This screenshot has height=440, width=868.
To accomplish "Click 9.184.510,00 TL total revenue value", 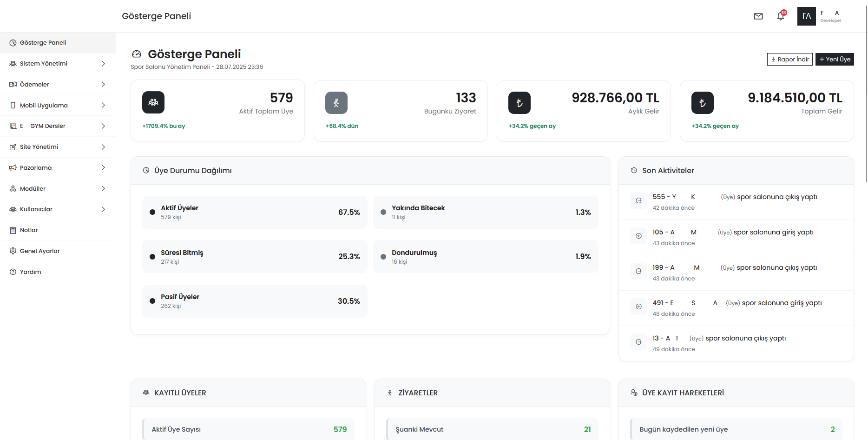I will (x=795, y=98).
